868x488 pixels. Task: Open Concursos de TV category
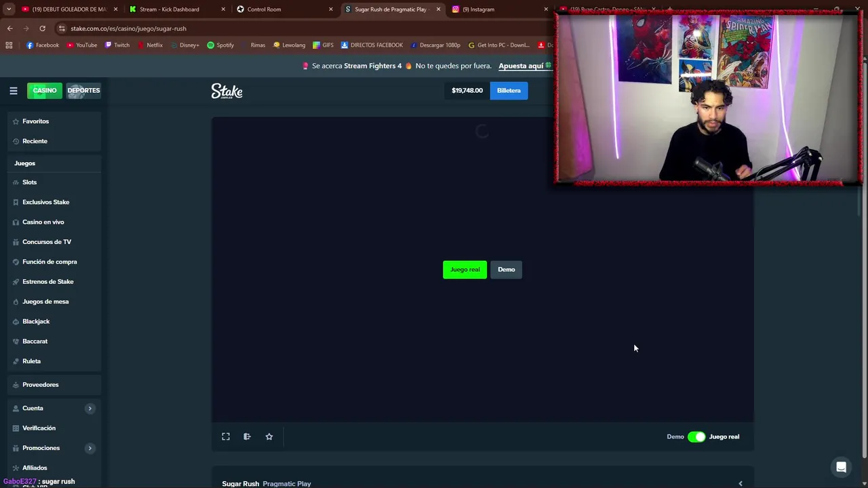coord(54,242)
